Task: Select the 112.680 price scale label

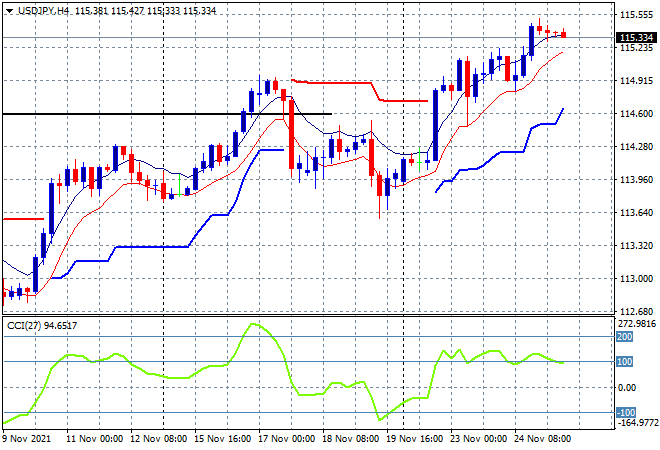Action: coord(636,312)
